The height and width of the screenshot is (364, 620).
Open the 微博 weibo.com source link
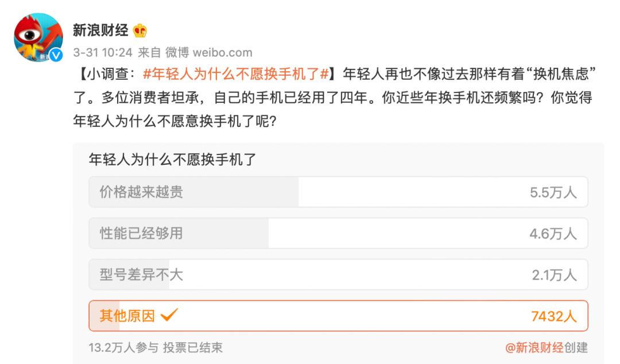coord(209,53)
